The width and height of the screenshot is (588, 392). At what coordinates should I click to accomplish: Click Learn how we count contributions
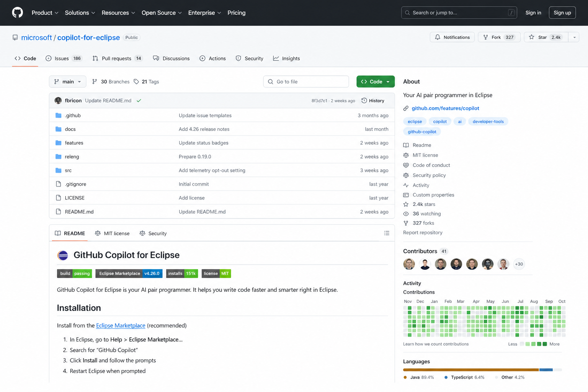coord(436,344)
